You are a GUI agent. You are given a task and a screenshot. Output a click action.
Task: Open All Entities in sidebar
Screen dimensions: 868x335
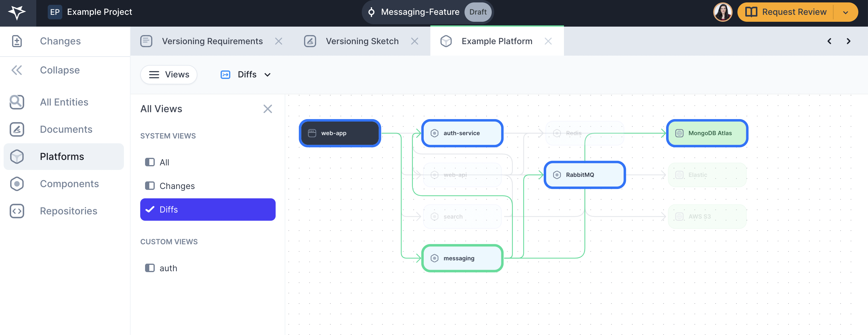pyautogui.click(x=64, y=102)
